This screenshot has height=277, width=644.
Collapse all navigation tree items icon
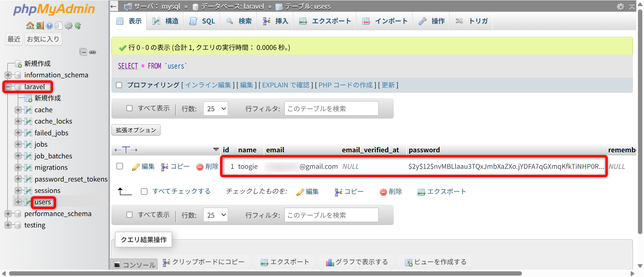click(x=83, y=52)
